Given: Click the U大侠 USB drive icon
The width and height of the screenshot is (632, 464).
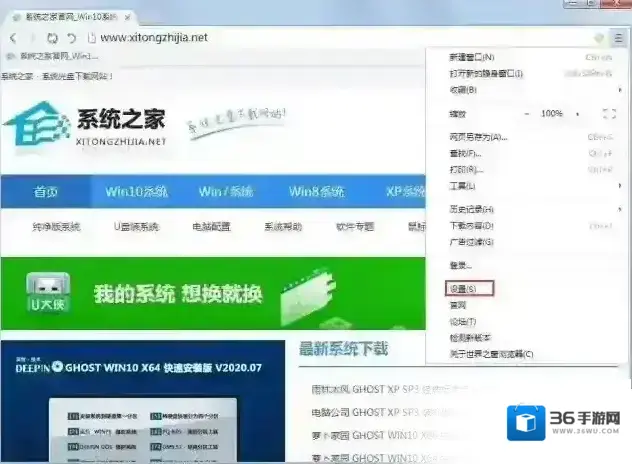Looking at the screenshot, I should [48, 292].
